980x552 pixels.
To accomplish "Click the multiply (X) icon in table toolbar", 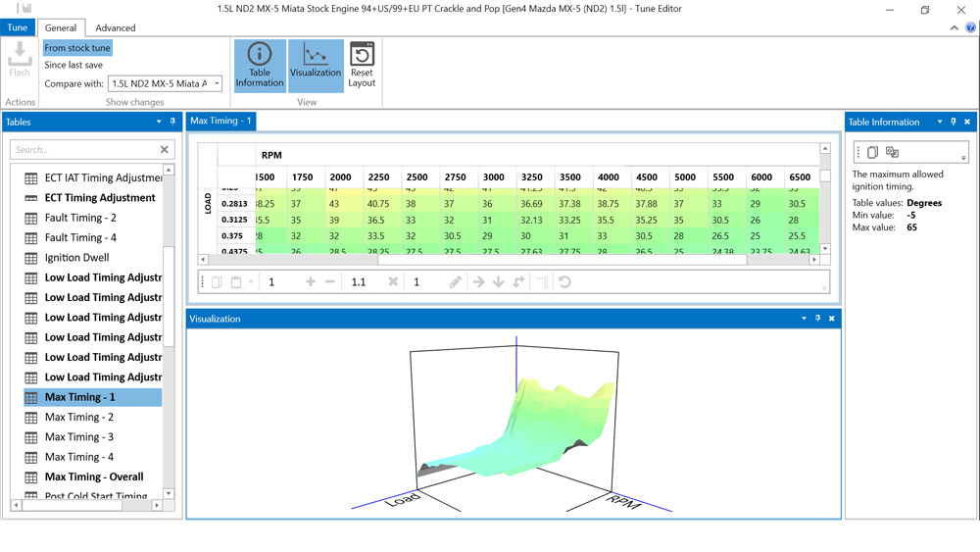I will pos(393,282).
